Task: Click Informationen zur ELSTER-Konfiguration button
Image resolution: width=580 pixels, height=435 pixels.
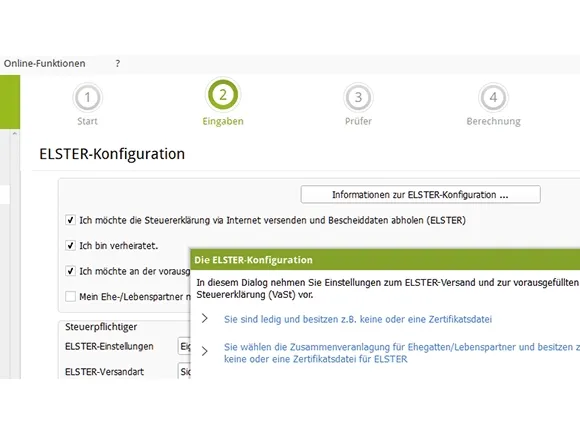Action: 421,195
